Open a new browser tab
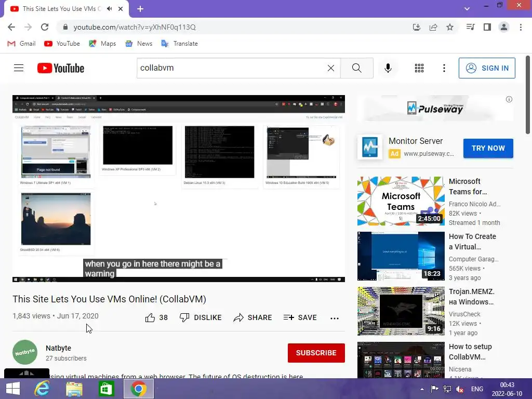Image resolution: width=532 pixels, height=399 pixels. (140, 9)
